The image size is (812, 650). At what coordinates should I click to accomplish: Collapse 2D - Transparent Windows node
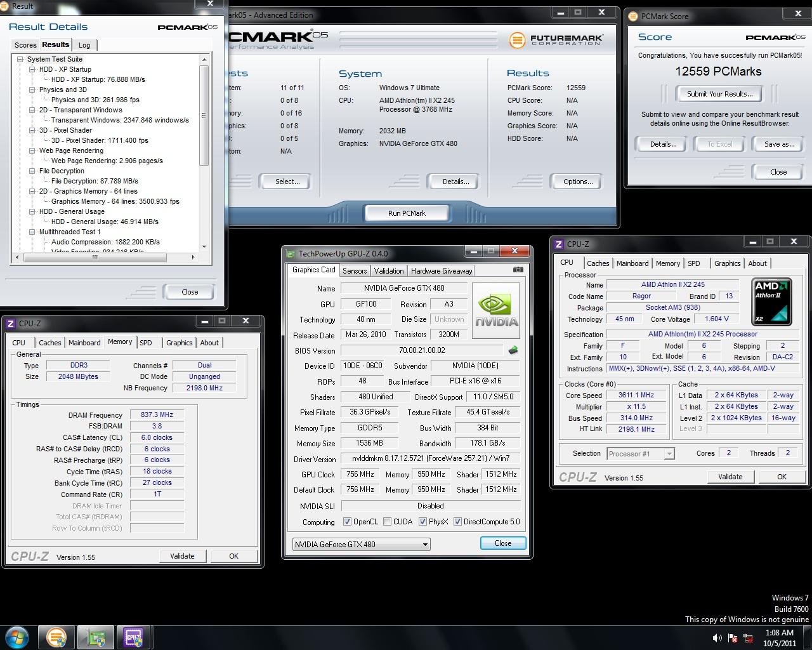point(32,110)
